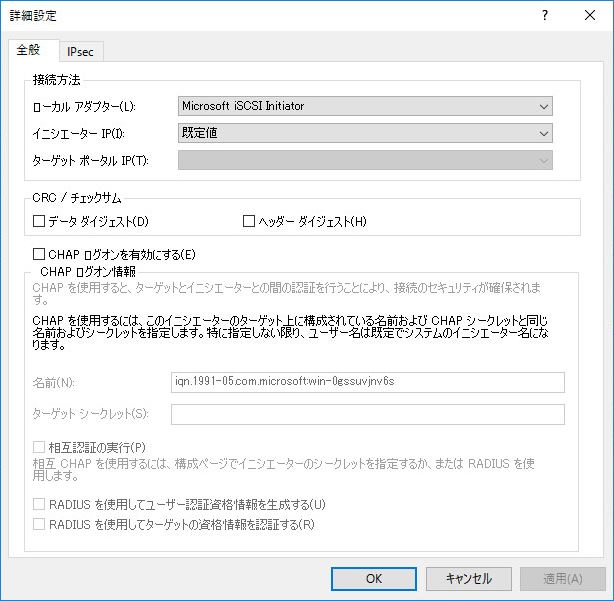Enable the データ ダイジェスト checkbox
The image size is (614, 601).
[39, 221]
